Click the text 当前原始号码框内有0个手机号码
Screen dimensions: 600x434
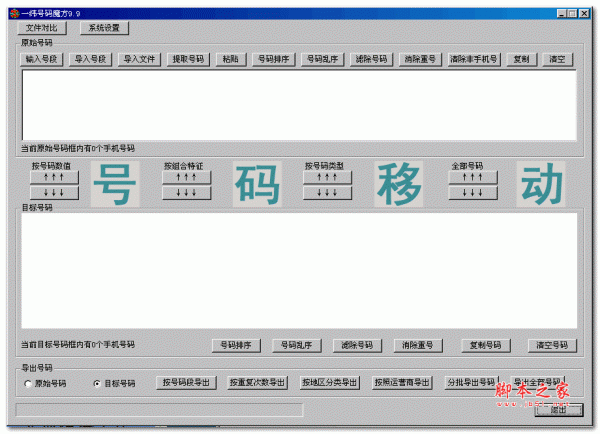[x=78, y=148]
